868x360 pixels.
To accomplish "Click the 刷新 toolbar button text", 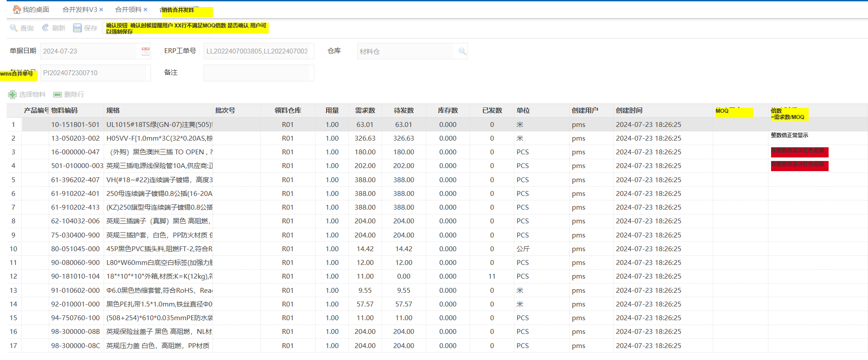I will pos(59,28).
